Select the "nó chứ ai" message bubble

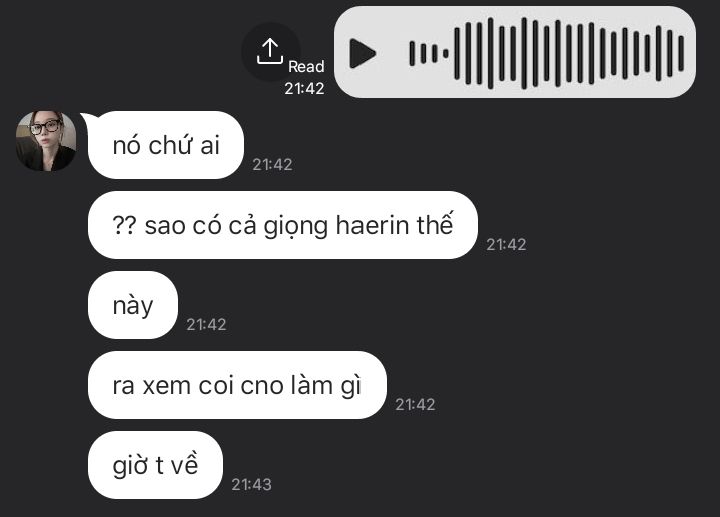pyautogui.click(x=165, y=145)
